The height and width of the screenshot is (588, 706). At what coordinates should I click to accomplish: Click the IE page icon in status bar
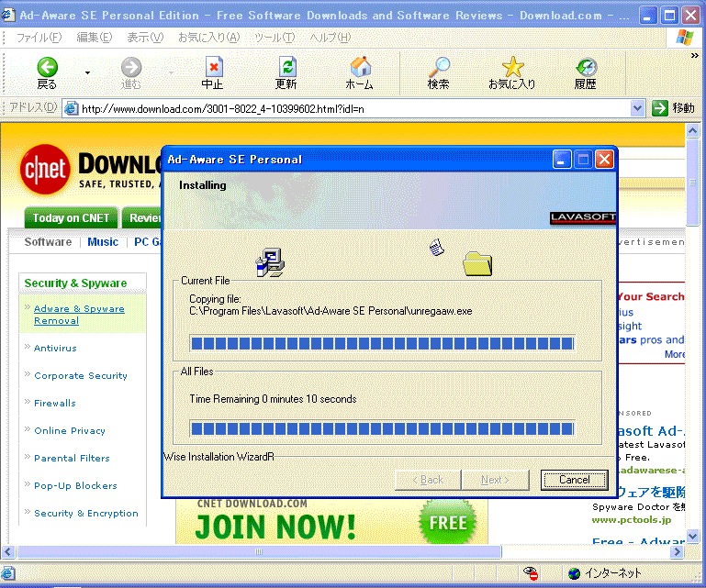pos(7,573)
